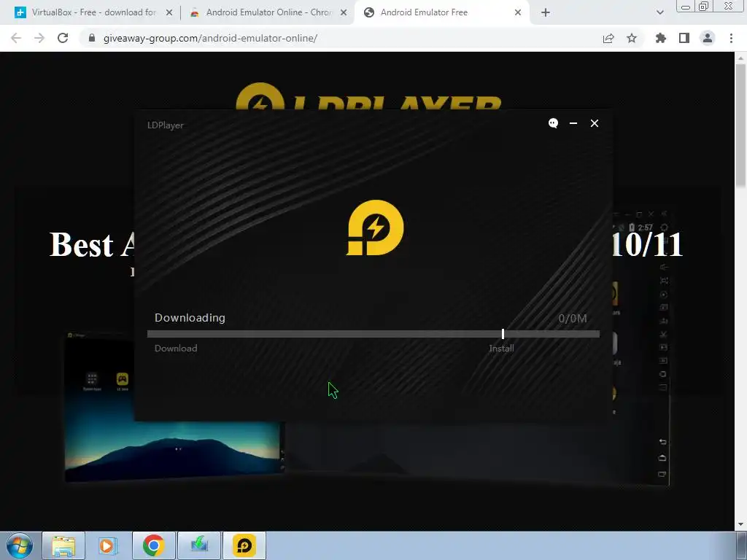Click the scrollbar up arrow
Screen dimensions: 747x560
tap(740, 58)
